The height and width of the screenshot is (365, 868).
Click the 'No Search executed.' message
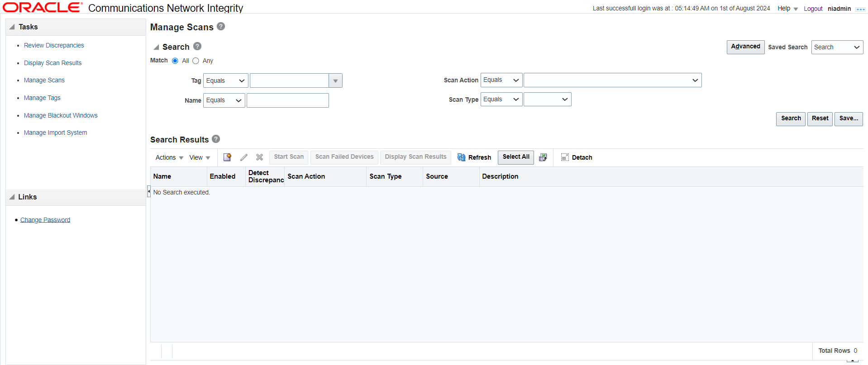point(181,192)
